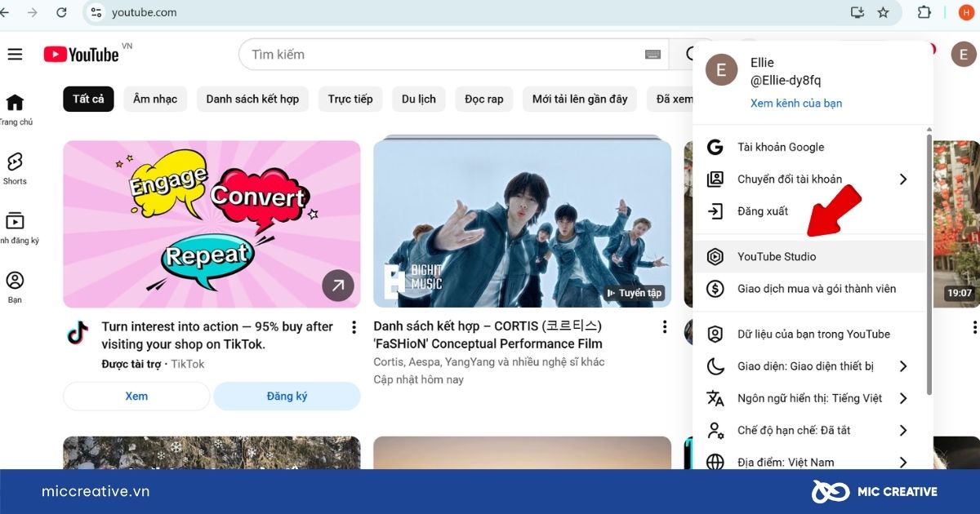
Task: Open the Bạn sidebar item
Action: pyautogui.click(x=15, y=287)
